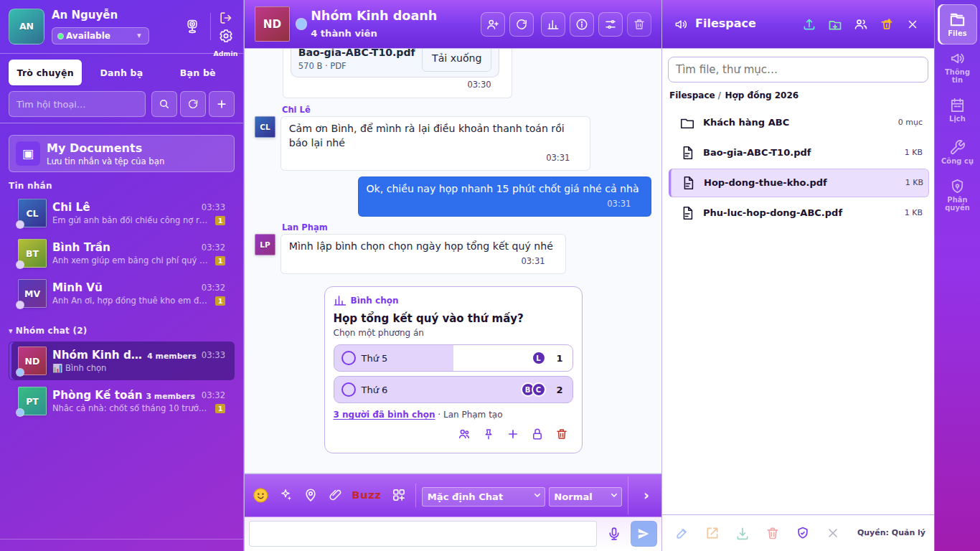Open the Admin settings gear

[226, 36]
